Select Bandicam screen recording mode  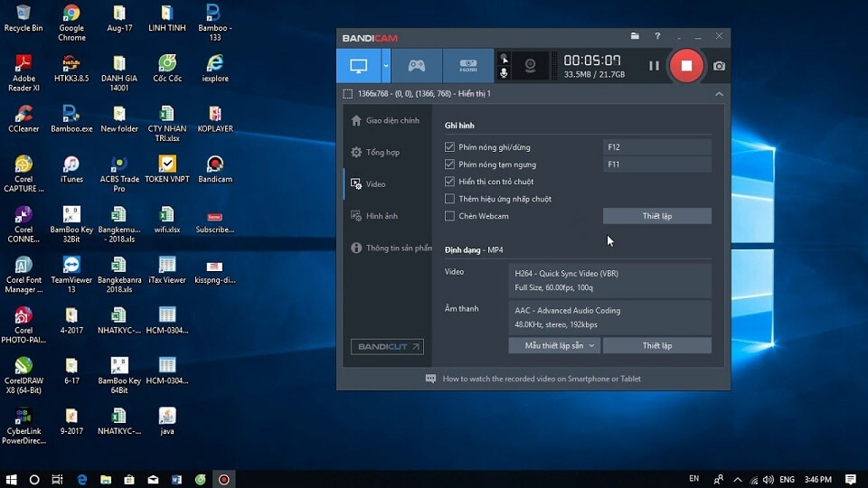[358, 66]
